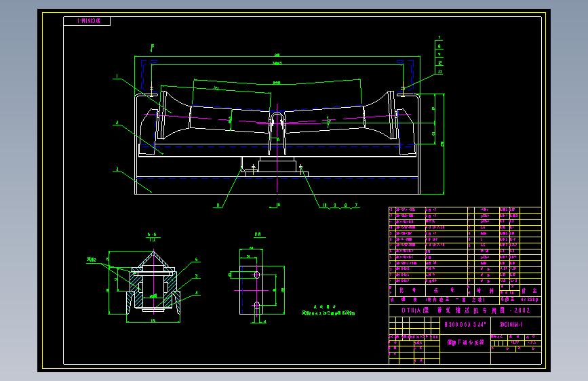
Task: Click the "B" cutting-plane marker above main view
Action: [x=152, y=47]
